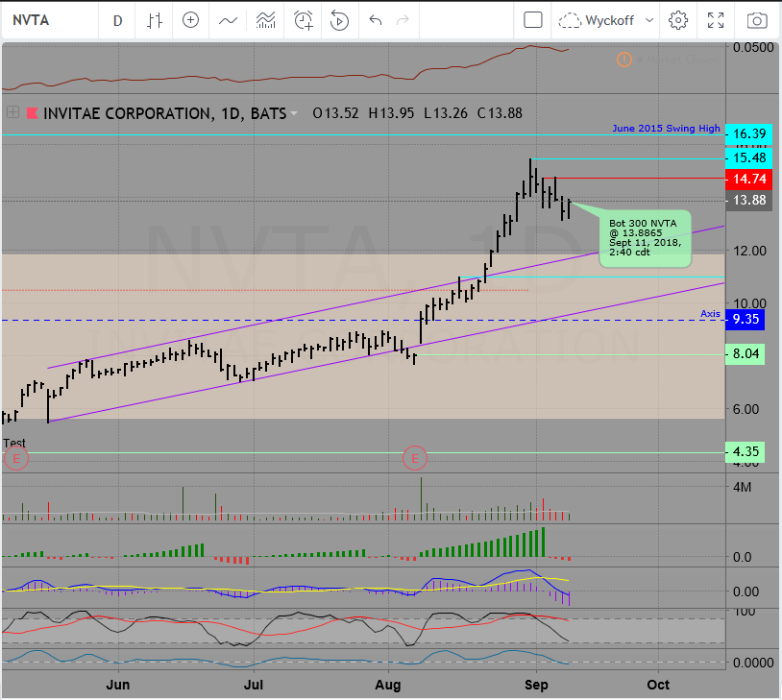Open indicator templates

tap(266, 20)
